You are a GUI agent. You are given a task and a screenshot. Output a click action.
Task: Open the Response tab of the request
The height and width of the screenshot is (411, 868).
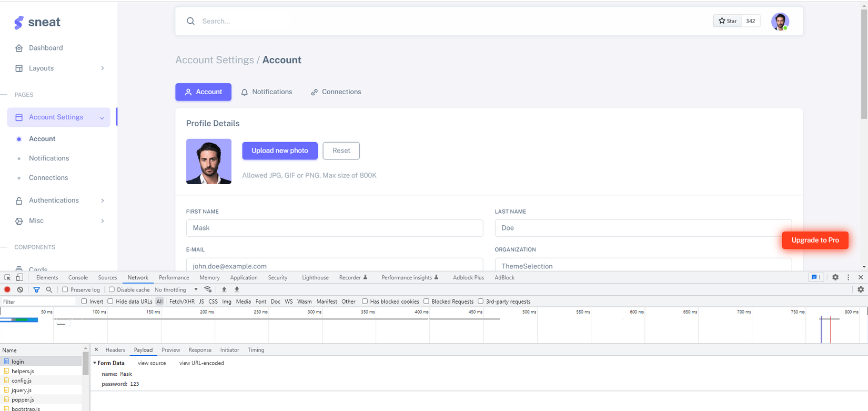200,350
